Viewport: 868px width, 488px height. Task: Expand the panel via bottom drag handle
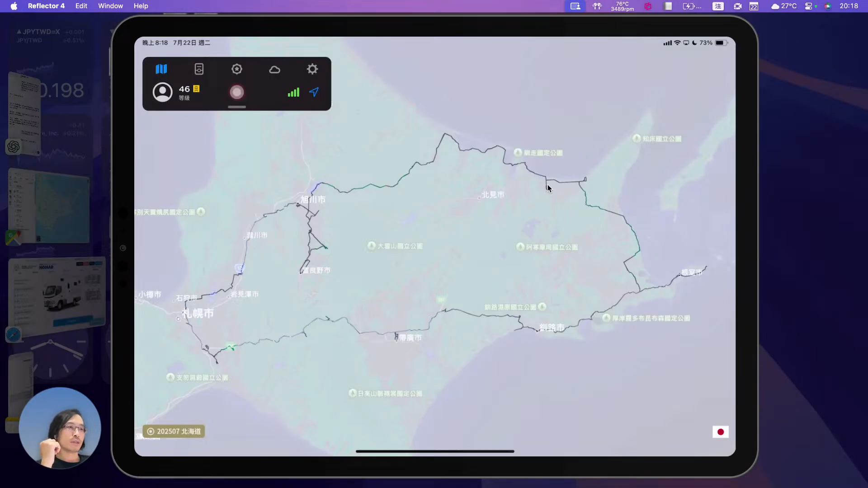[x=237, y=107]
